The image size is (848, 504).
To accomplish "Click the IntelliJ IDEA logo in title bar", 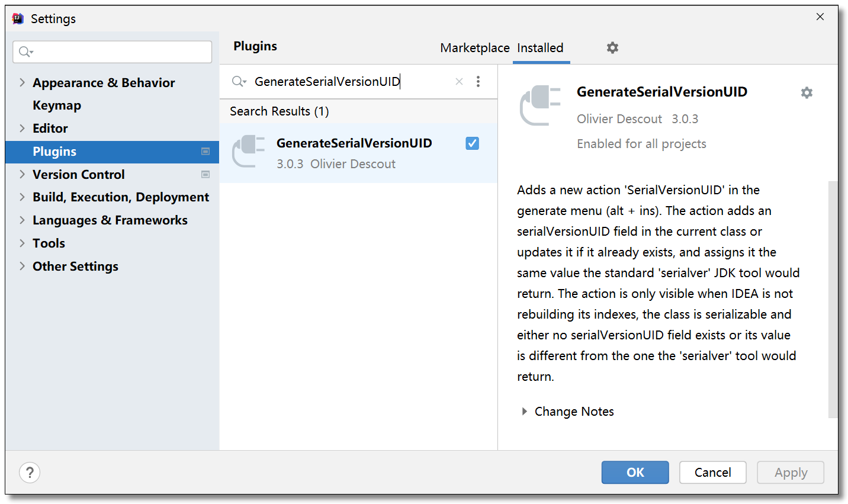I will (x=18, y=18).
